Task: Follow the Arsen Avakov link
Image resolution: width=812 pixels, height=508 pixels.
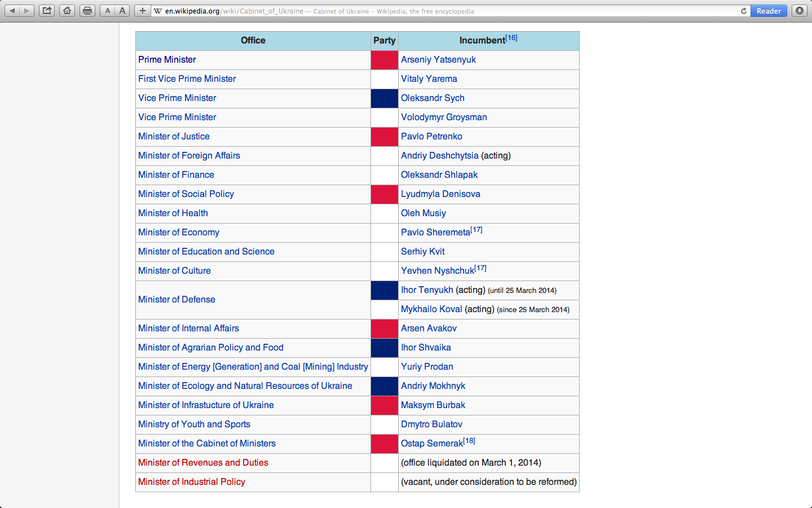Action: (x=429, y=329)
